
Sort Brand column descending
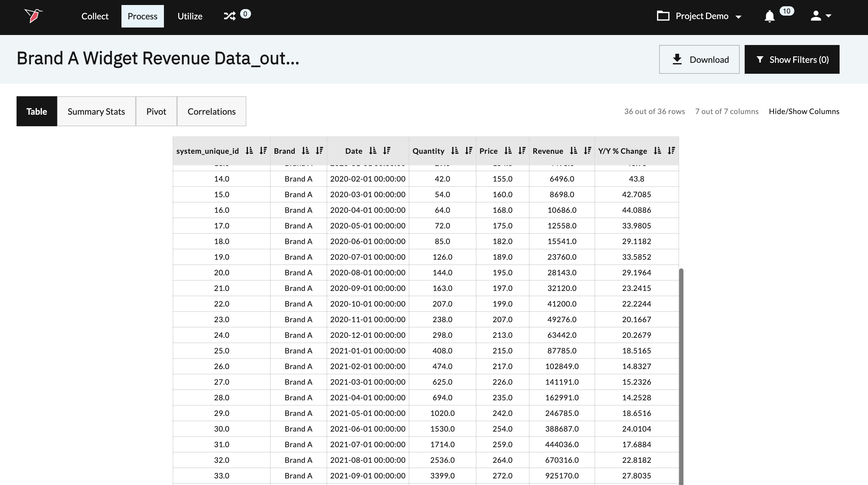pos(319,151)
